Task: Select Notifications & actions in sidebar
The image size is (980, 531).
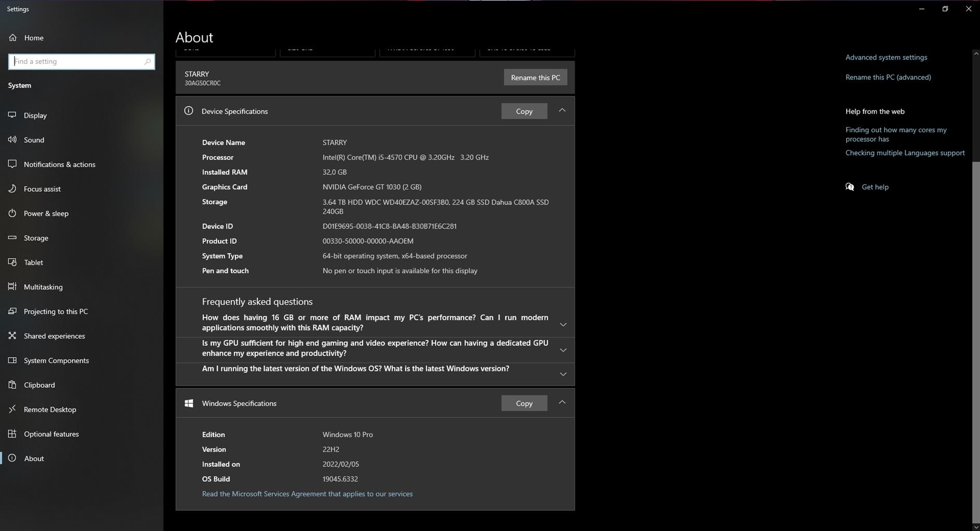Action: click(x=59, y=164)
